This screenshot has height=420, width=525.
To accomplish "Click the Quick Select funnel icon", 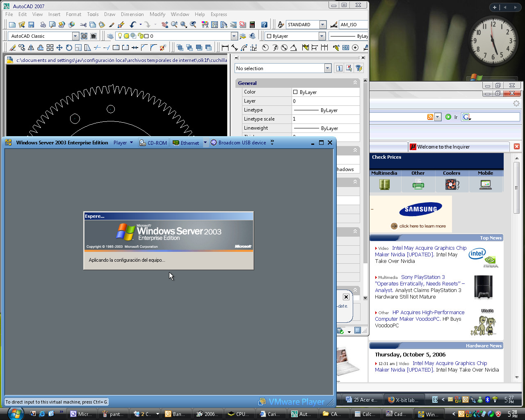I will 358,68.
